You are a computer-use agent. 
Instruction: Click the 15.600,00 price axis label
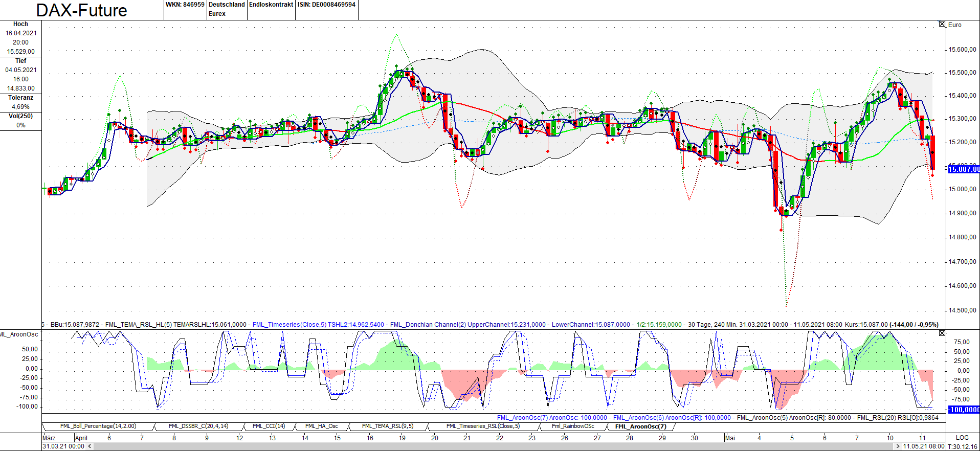click(x=962, y=50)
